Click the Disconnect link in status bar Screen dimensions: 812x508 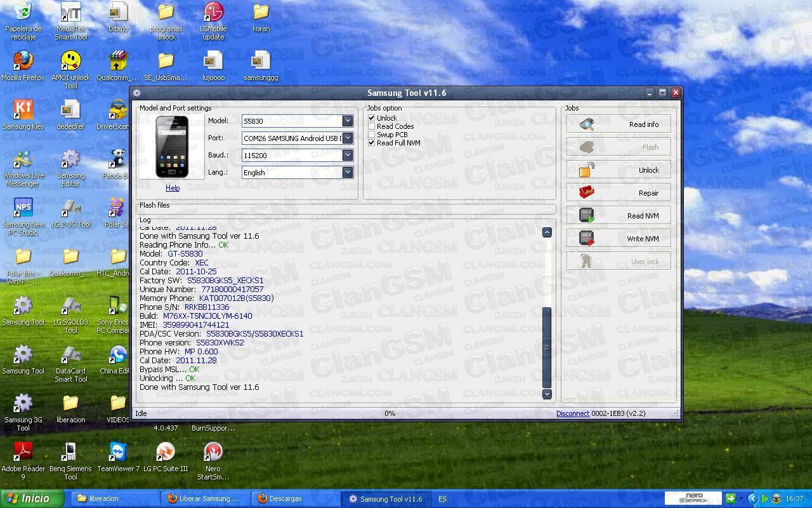pyautogui.click(x=573, y=413)
